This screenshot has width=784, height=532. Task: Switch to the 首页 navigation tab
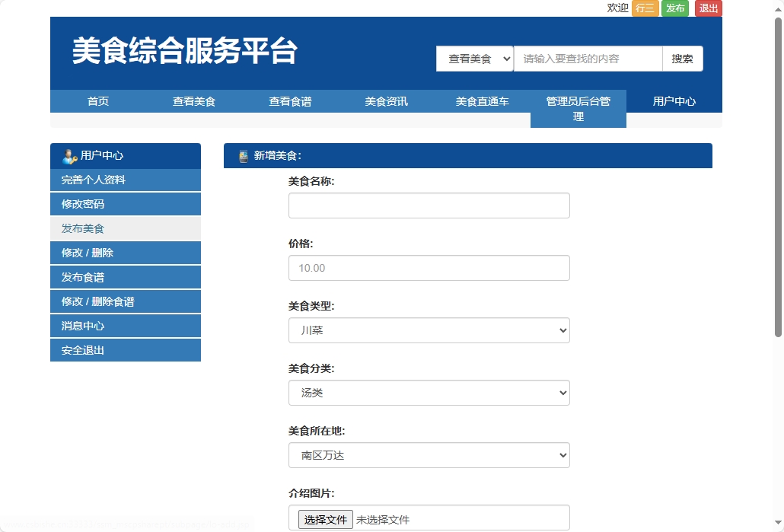[x=97, y=100]
